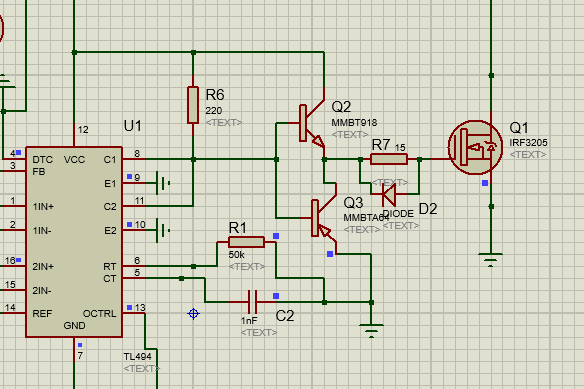The image size is (584, 389).
Task: Click the blue origin crosshair marker
Action: coord(193,314)
